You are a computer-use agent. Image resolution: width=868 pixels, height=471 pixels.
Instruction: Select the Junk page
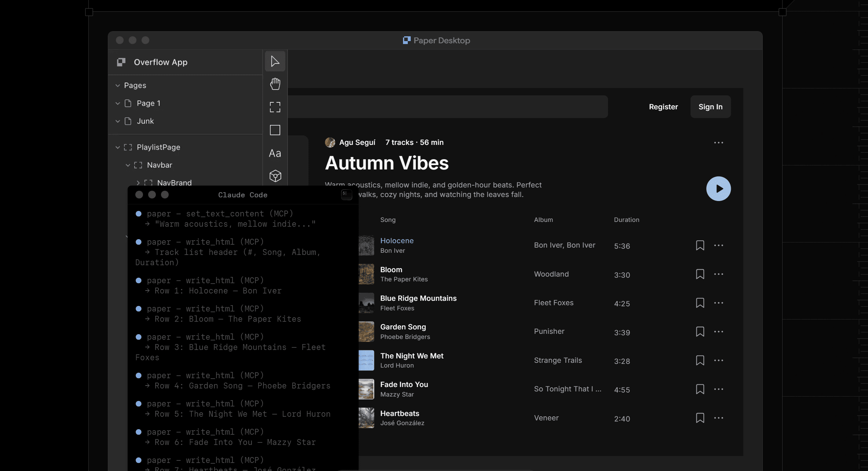pyautogui.click(x=145, y=121)
